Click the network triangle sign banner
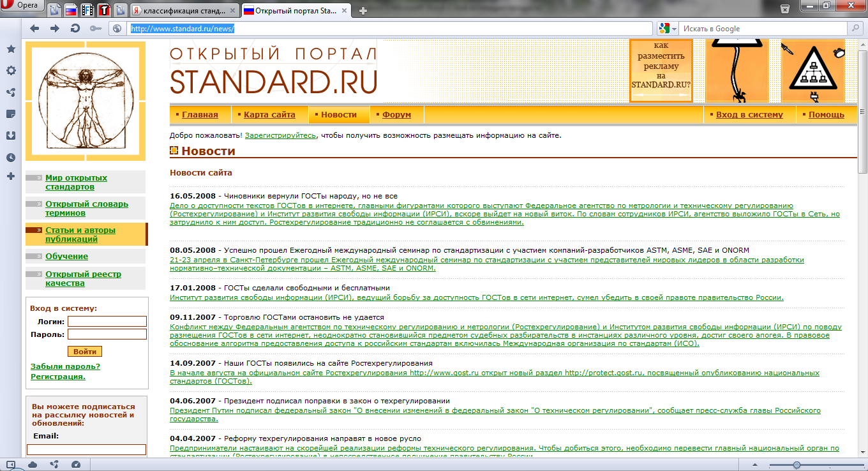 (x=812, y=70)
